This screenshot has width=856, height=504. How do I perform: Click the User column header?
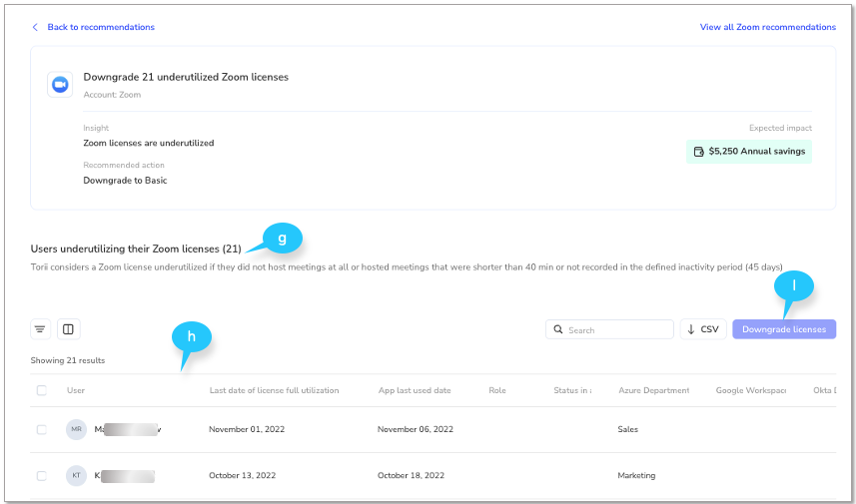tap(76, 390)
